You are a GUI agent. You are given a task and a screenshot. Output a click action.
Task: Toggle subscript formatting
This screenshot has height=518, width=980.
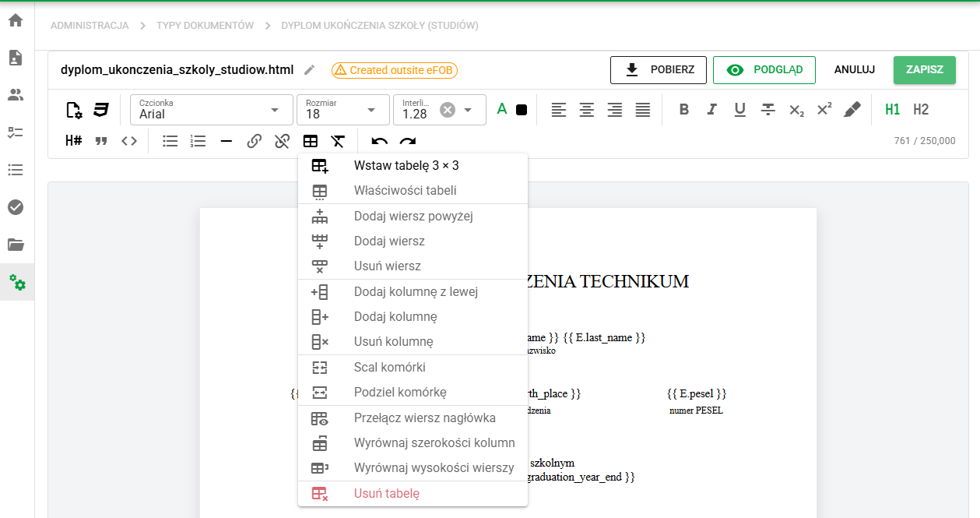pyautogui.click(x=796, y=110)
